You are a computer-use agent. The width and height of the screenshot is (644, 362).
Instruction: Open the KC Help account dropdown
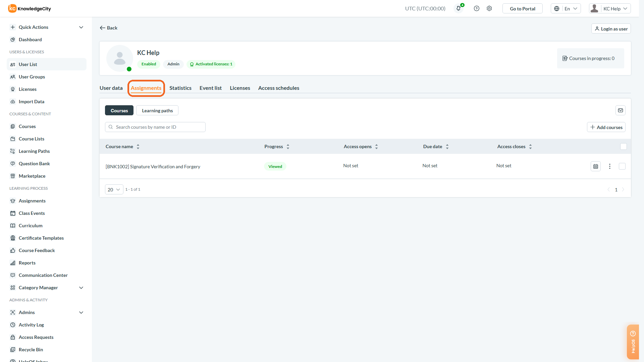tap(610, 8)
